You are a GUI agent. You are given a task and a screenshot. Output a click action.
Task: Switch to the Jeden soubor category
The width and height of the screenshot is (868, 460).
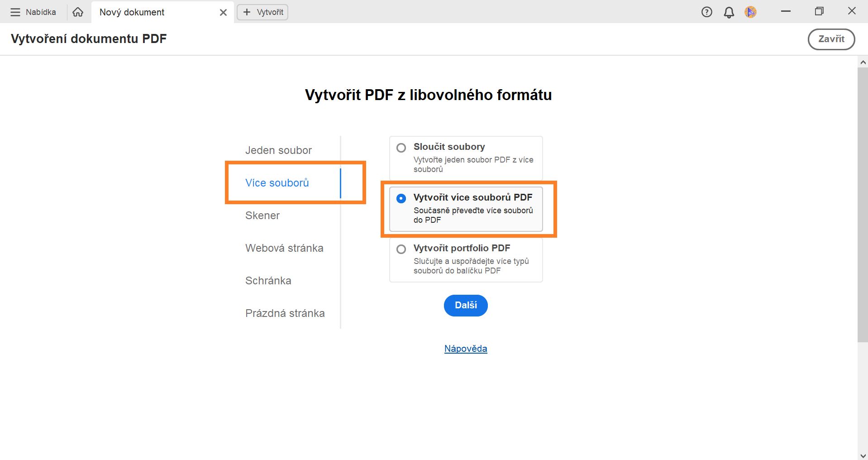278,150
